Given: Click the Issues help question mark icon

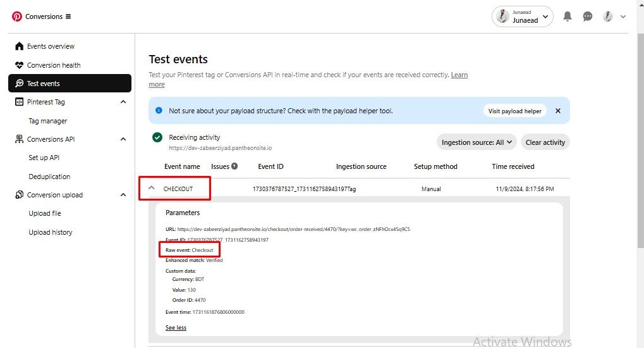Looking at the screenshot, I should coord(234,166).
